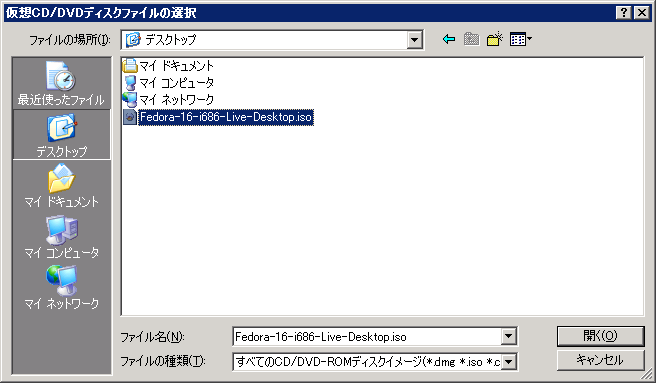Click the Fedora ISO file icon
The image size is (656, 383).
(x=130, y=117)
